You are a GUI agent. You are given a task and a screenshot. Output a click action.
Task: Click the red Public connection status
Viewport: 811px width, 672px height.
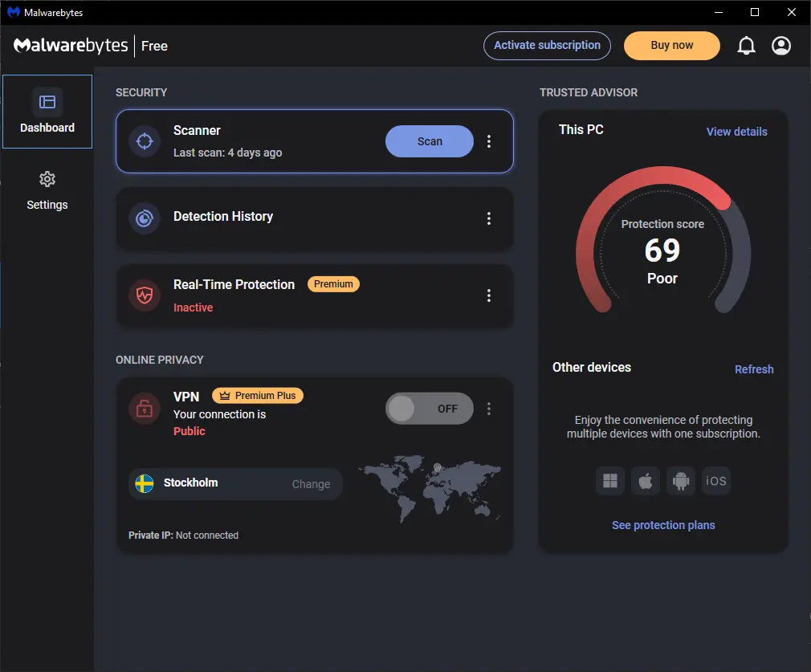[190, 431]
